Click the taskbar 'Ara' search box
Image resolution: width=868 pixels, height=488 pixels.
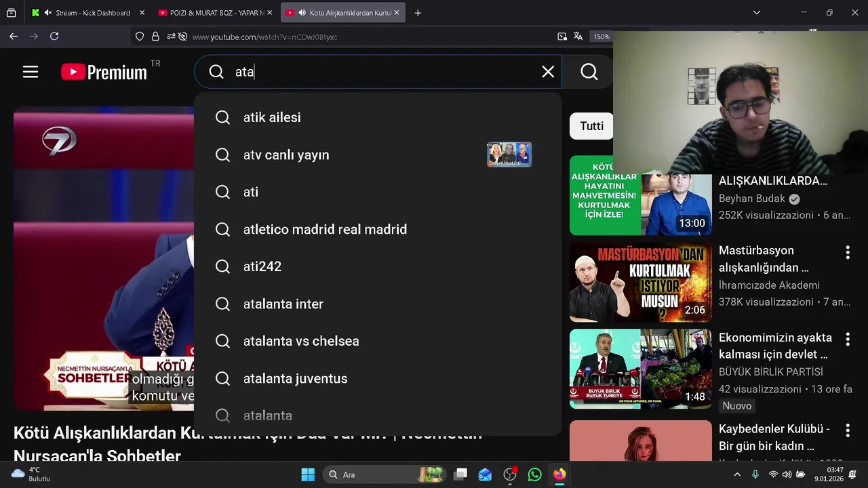pyautogui.click(x=385, y=474)
